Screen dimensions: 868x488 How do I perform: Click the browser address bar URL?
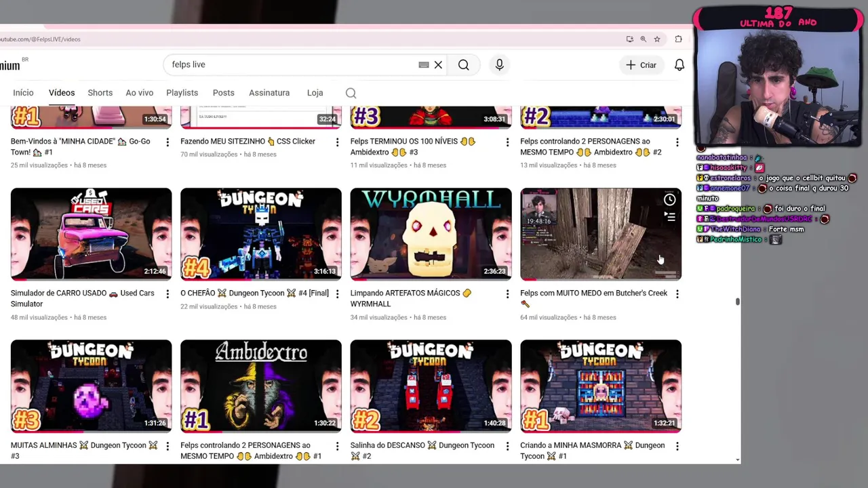pos(41,39)
